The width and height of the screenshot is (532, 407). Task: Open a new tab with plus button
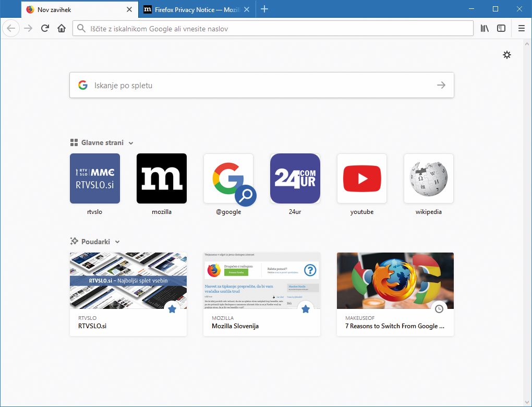264,9
